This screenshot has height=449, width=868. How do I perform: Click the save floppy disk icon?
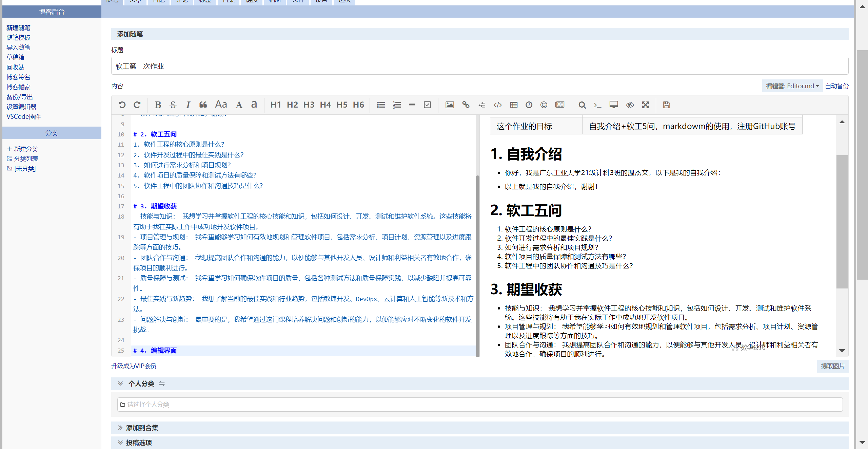(667, 105)
